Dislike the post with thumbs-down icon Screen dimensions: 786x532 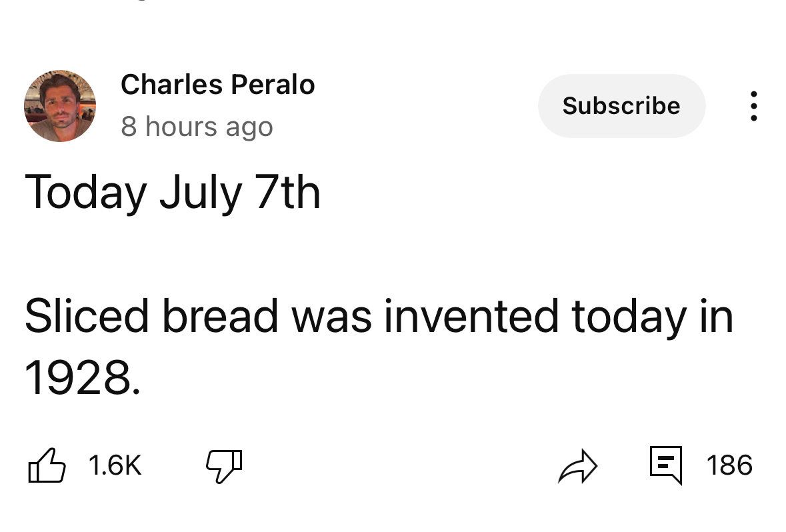pos(224,466)
